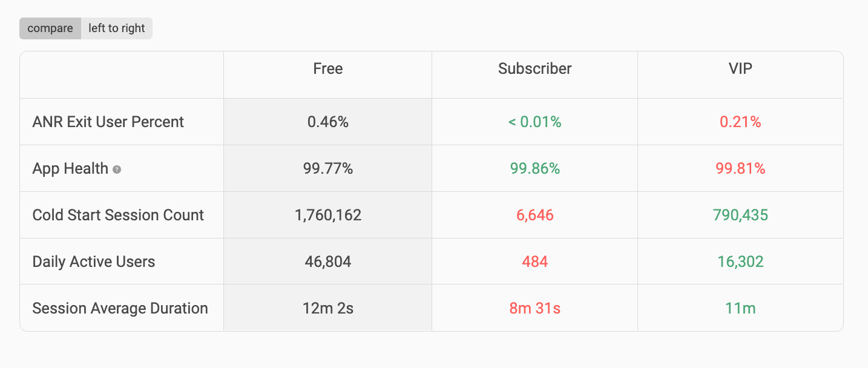Screen dimensions: 868x368
Task: Select the ANR Exit User Percent row label
Action: [108, 122]
